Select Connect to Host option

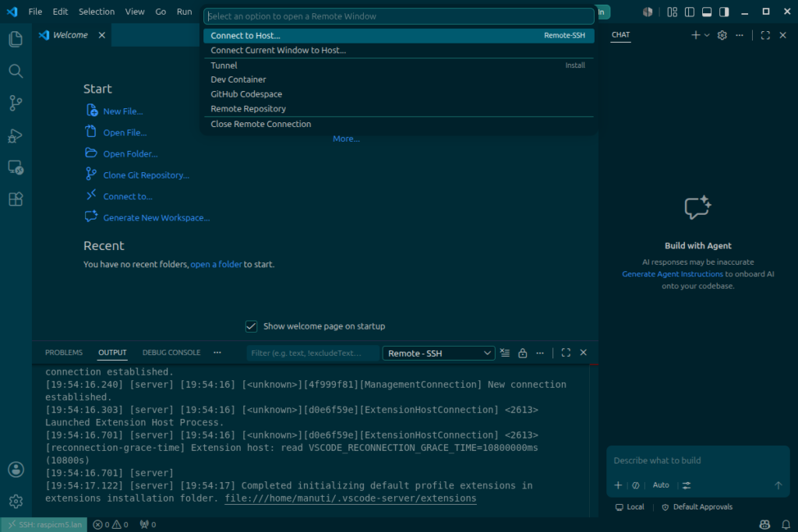[x=398, y=36]
